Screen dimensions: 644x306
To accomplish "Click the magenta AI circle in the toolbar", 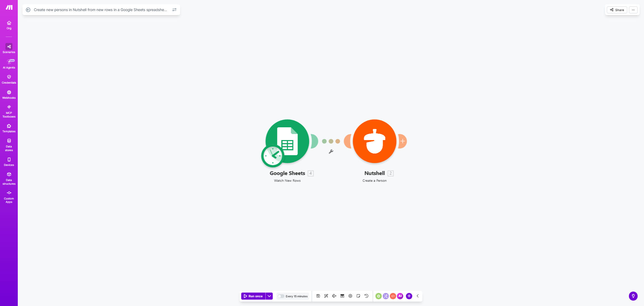I will coord(400,296).
